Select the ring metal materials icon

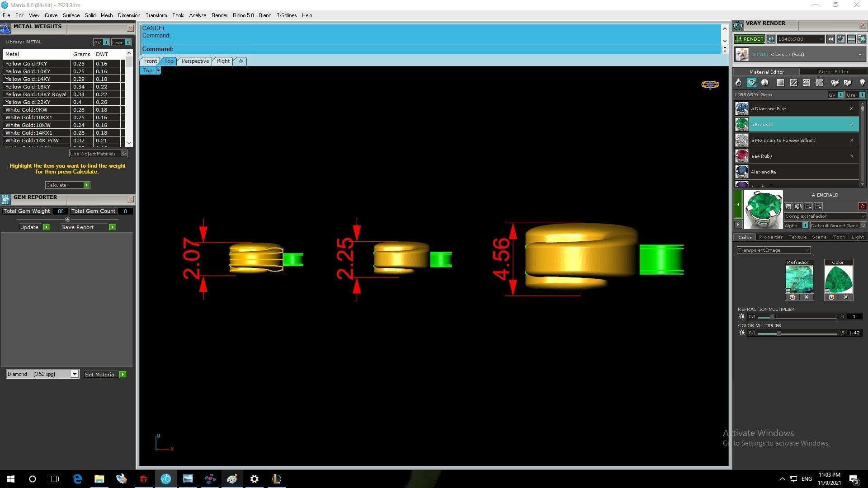[738, 83]
